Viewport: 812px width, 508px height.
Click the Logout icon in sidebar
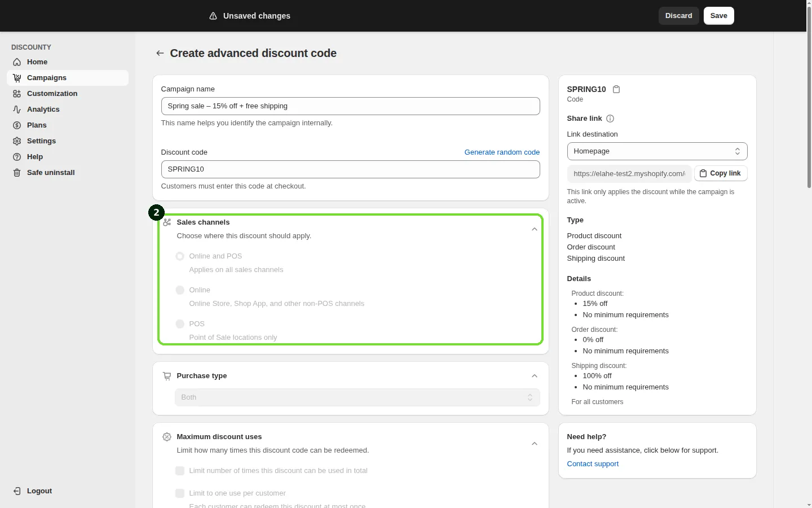(17, 491)
